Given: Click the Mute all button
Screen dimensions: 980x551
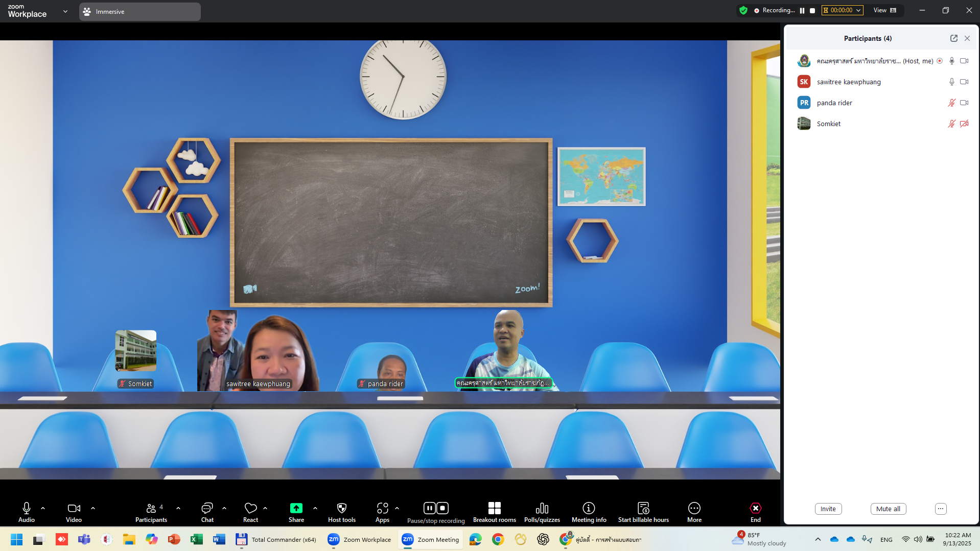Looking at the screenshot, I should point(888,509).
